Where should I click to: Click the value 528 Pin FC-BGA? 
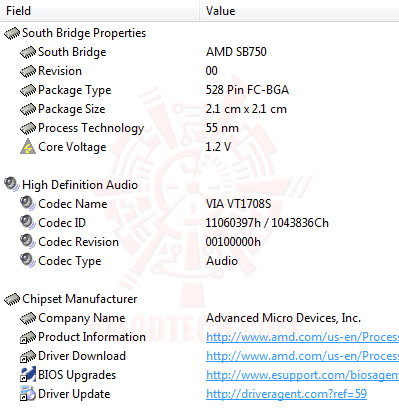click(x=247, y=90)
